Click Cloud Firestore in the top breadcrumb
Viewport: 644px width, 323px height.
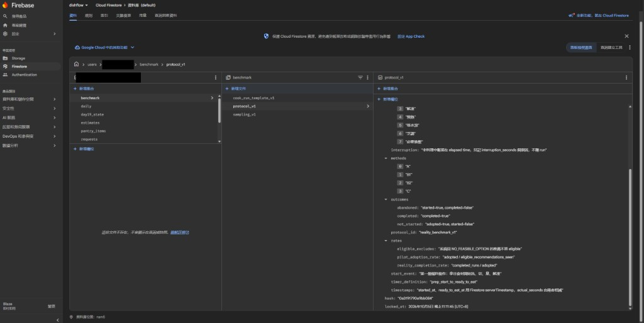[108, 5]
